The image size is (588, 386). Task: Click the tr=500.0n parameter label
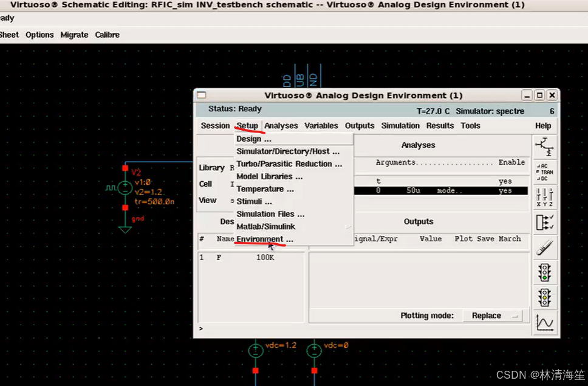pyautogui.click(x=154, y=202)
